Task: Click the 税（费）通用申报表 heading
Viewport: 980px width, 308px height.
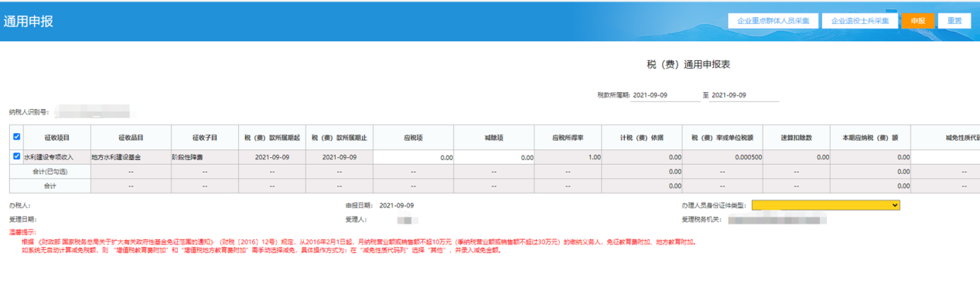Action: tap(688, 64)
